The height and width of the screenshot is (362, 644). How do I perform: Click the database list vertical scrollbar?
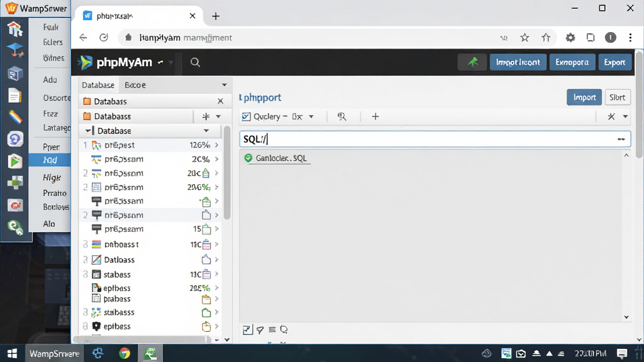tap(227, 172)
